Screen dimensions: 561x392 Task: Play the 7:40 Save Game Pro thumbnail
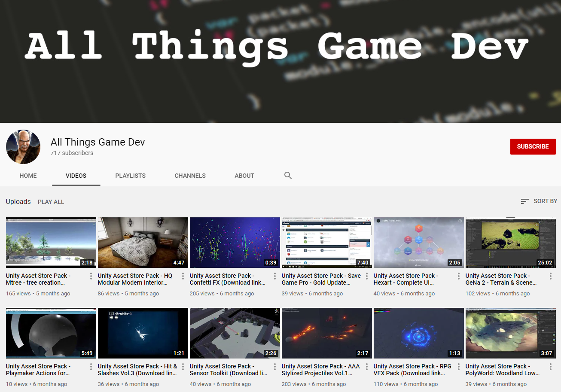coord(327,243)
